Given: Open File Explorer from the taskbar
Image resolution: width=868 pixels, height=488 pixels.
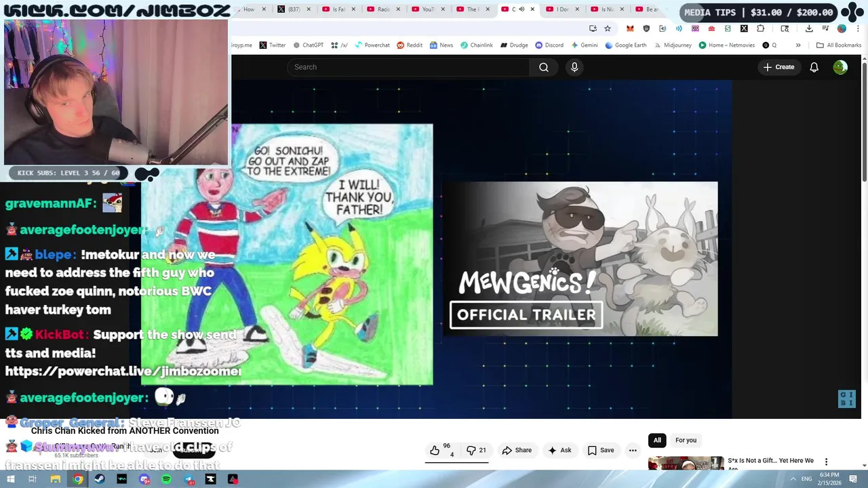Looking at the screenshot, I should pyautogui.click(x=56, y=479).
